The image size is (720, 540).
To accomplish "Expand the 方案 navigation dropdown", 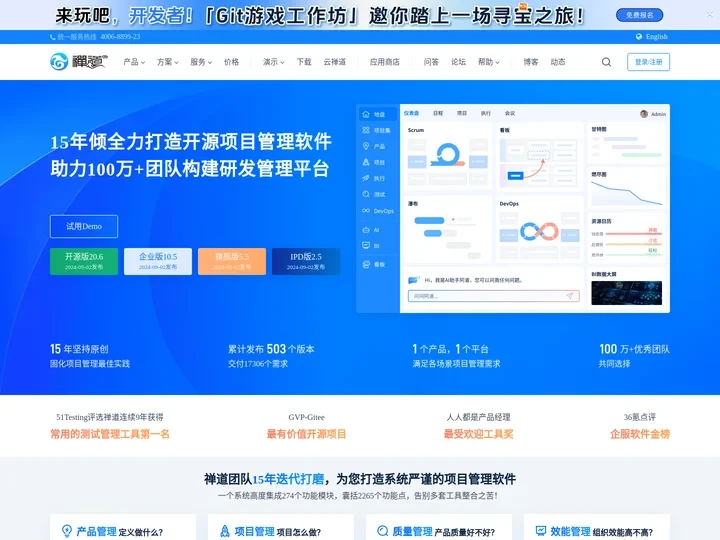I will point(168,62).
